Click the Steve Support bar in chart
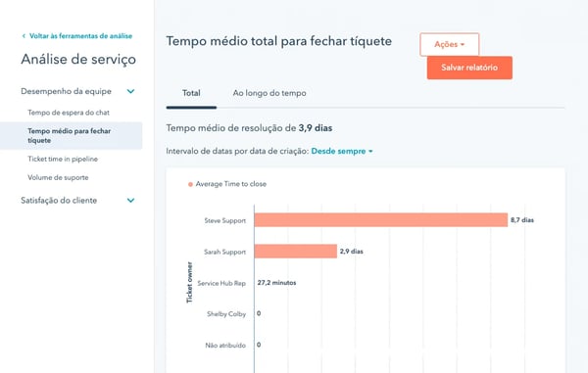This screenshot has height=373, width=588. [x=381, y=220]
